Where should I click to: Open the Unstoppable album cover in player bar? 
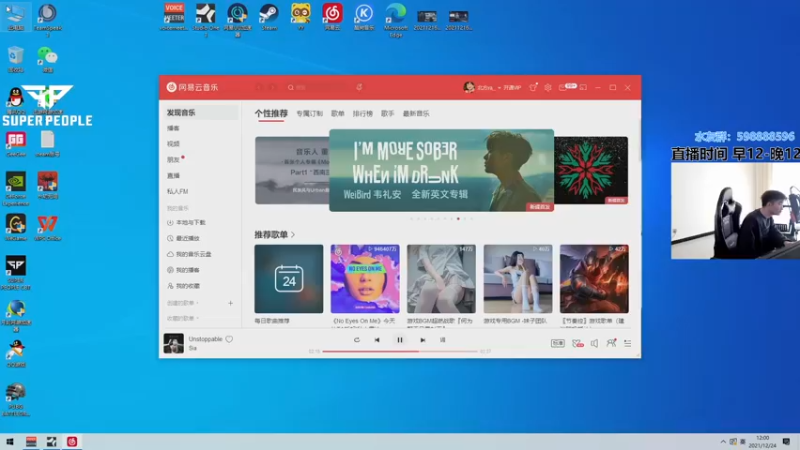point(173,343)
